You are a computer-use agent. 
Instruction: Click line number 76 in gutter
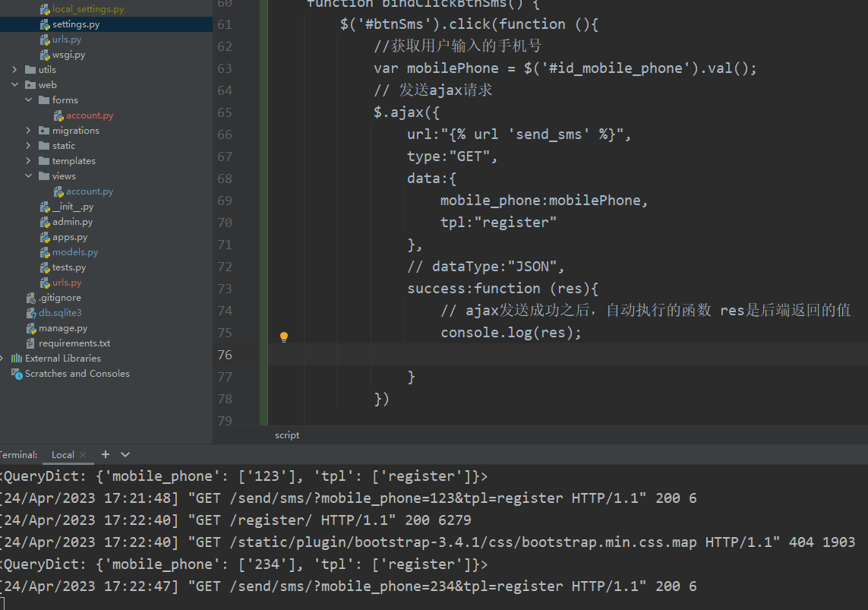pyautogui.click(x=225, y=355)
